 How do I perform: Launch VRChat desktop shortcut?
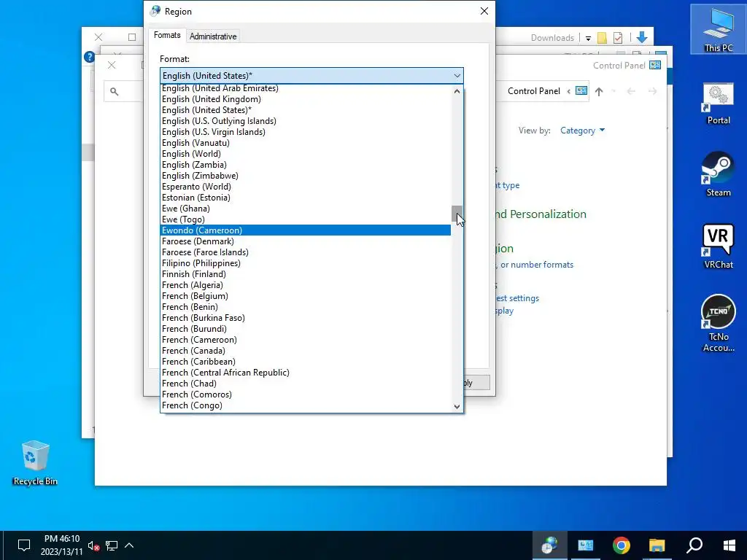[719, 246]
